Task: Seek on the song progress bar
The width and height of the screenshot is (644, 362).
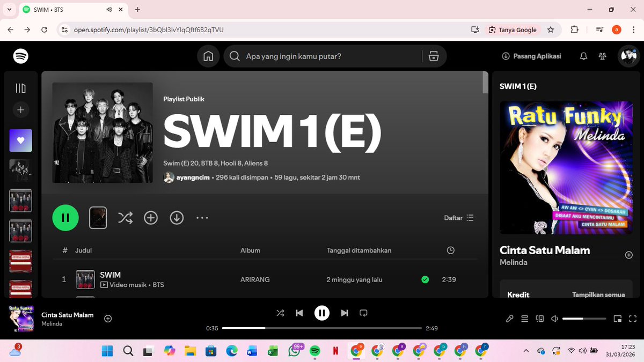Action: pos(322,328)
